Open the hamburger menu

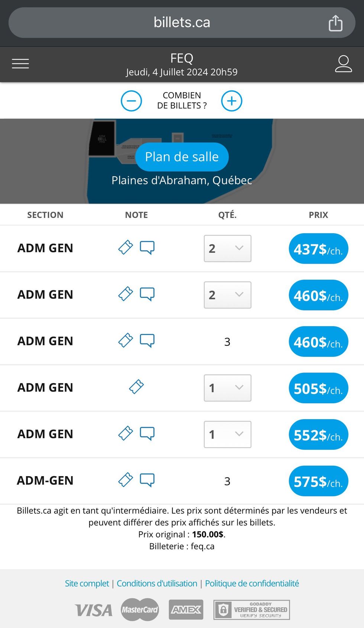tap(20, 64)
